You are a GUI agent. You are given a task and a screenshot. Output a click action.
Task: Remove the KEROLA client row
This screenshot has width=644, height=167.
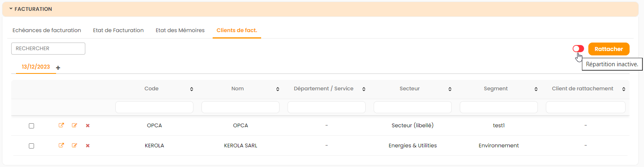click(88, 146)
